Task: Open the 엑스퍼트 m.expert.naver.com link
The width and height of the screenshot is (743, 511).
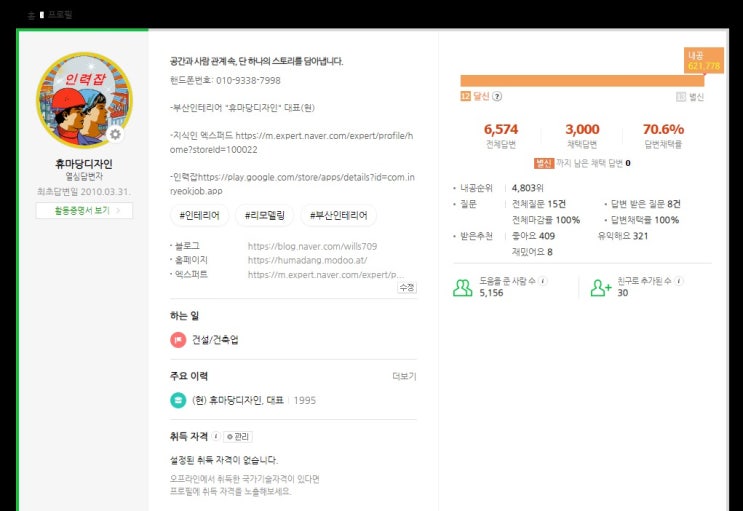Action: [326, 274]
